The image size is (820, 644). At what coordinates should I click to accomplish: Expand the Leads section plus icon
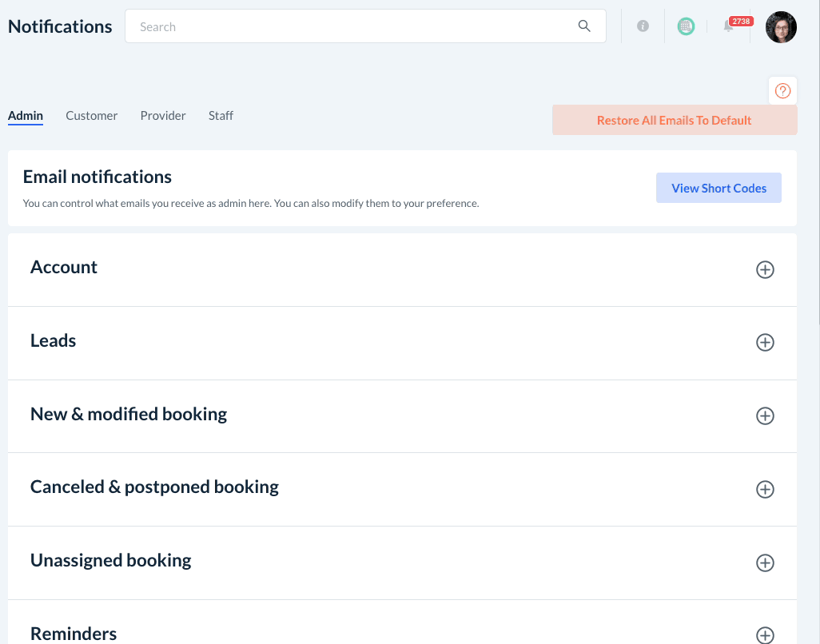[x=765, y=343]
